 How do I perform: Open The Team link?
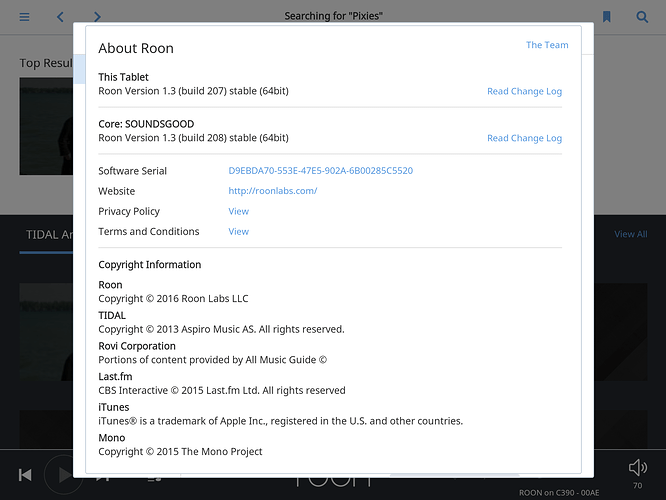tap(547, 45)
